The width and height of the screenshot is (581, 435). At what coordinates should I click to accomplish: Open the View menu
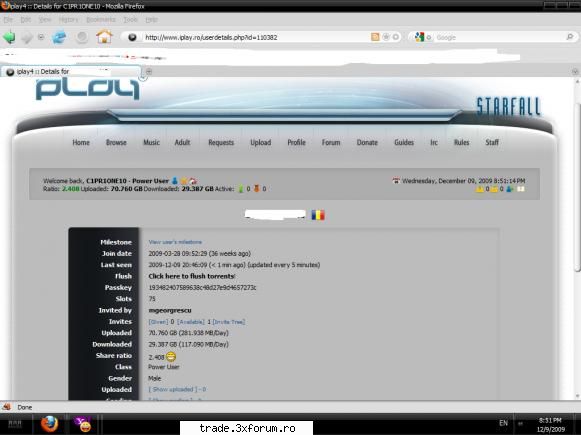45,20
